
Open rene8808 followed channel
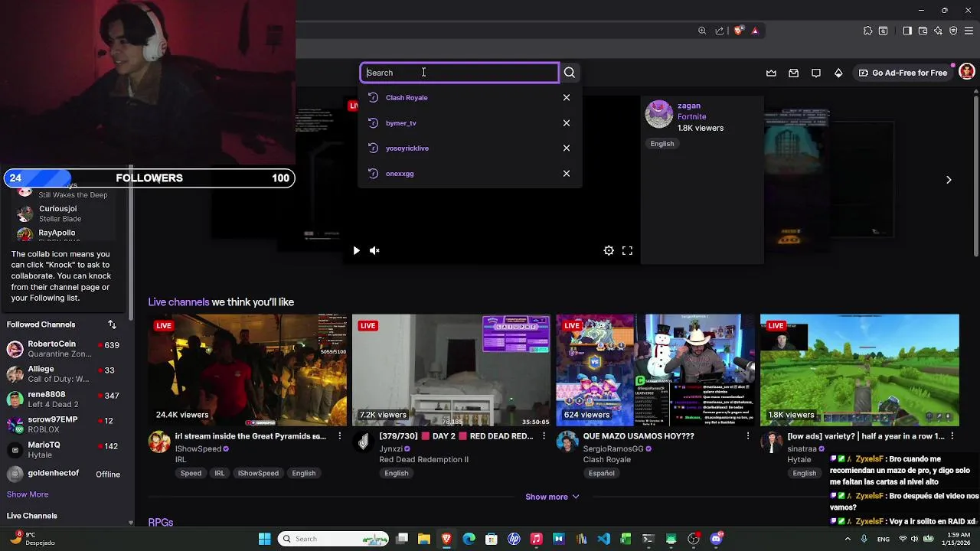click(65, 399)
